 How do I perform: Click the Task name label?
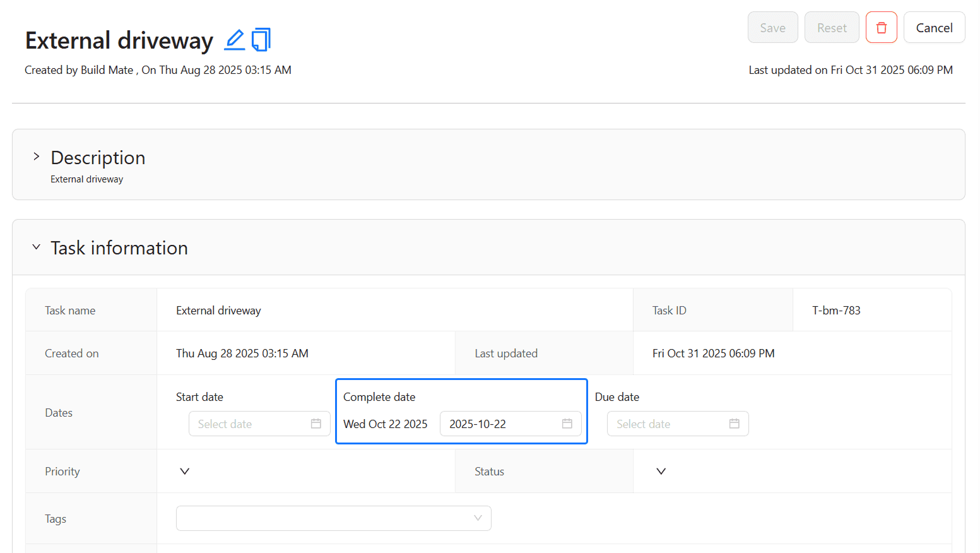(70, 311)
